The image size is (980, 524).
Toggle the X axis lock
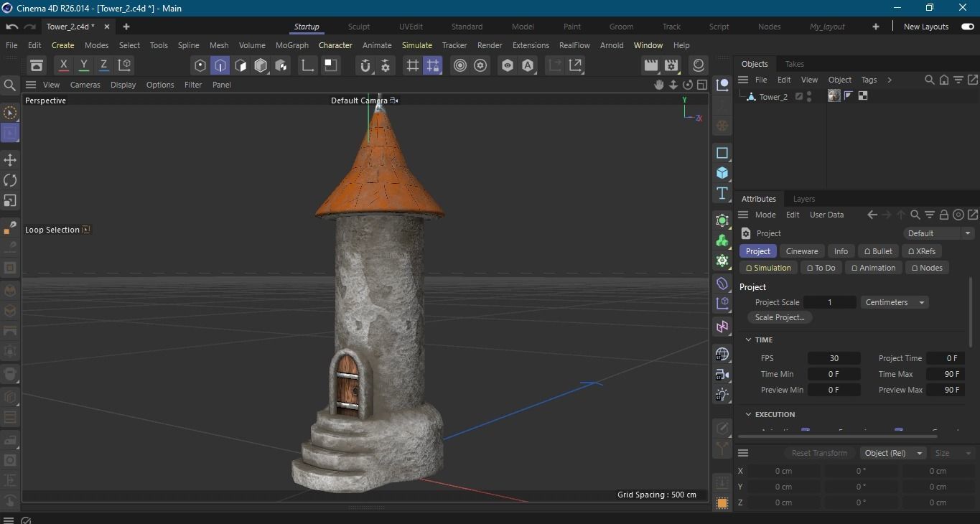click(63, 65)
